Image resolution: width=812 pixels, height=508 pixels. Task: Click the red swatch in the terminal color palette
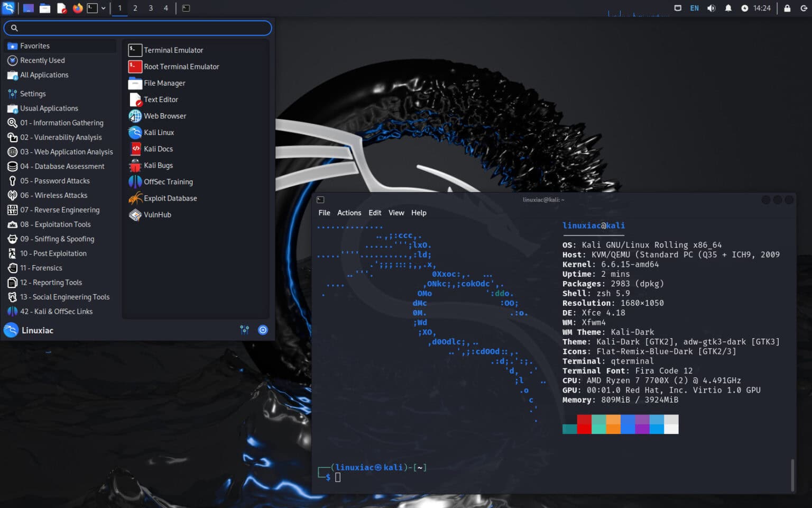pyautogui.click(x=584, y=423)
